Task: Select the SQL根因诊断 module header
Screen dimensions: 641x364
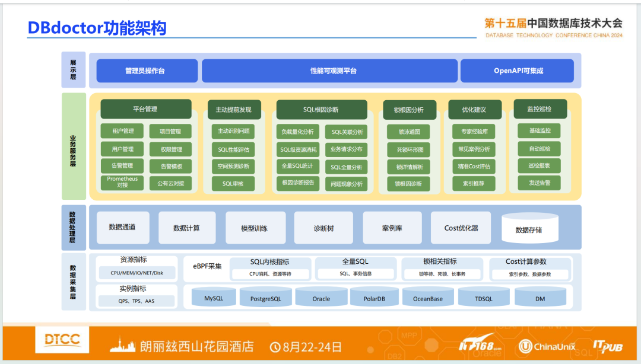Action: click(x=322, y=110)
